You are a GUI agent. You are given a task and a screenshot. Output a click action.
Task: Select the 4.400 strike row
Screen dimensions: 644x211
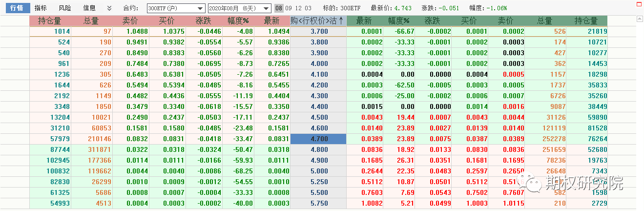[x=319, y=106]
